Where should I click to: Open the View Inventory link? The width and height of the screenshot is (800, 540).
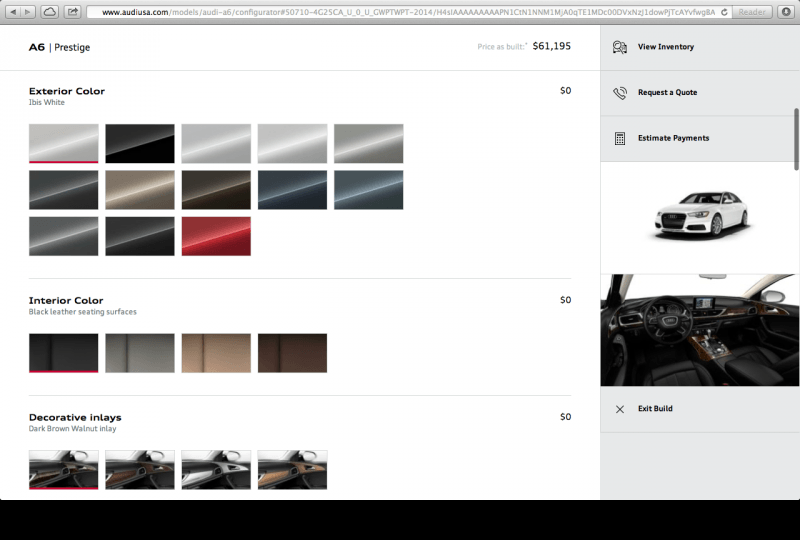coord(666,46)
